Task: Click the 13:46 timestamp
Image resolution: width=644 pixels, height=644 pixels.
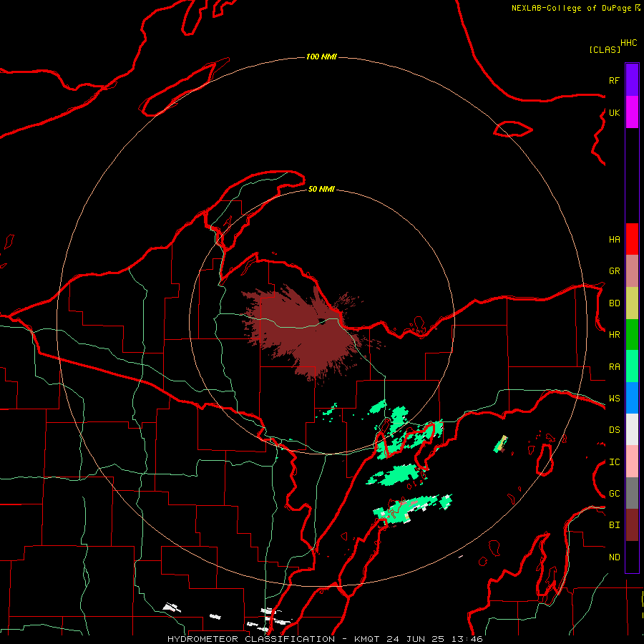Action: pos(466,639)
